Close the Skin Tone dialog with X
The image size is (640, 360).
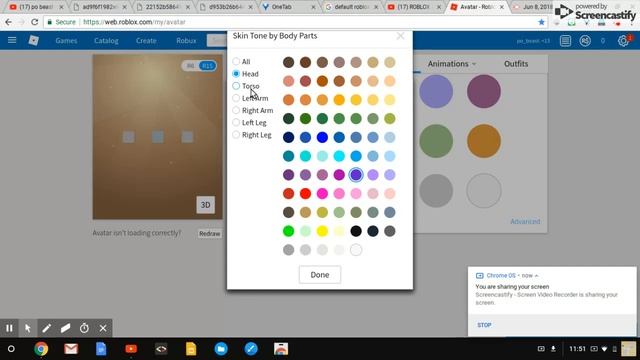[x=400, y=36]
